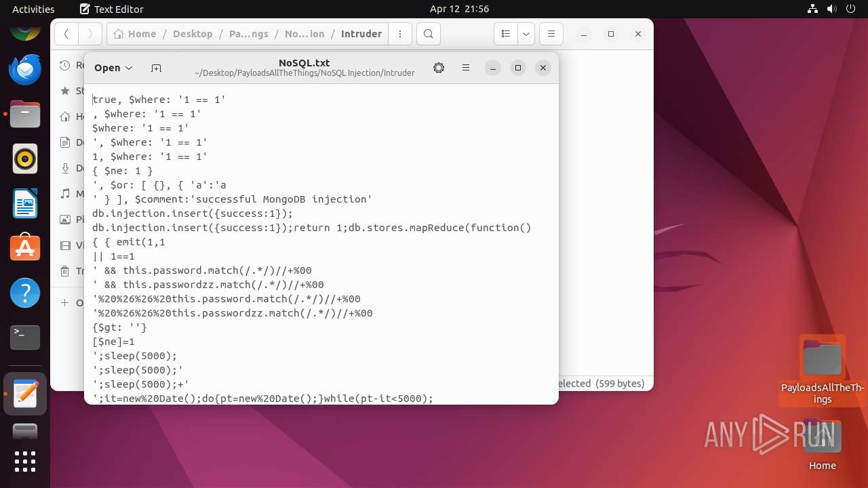
Task: Open Terminal from dock
Action: pos(25,338)
